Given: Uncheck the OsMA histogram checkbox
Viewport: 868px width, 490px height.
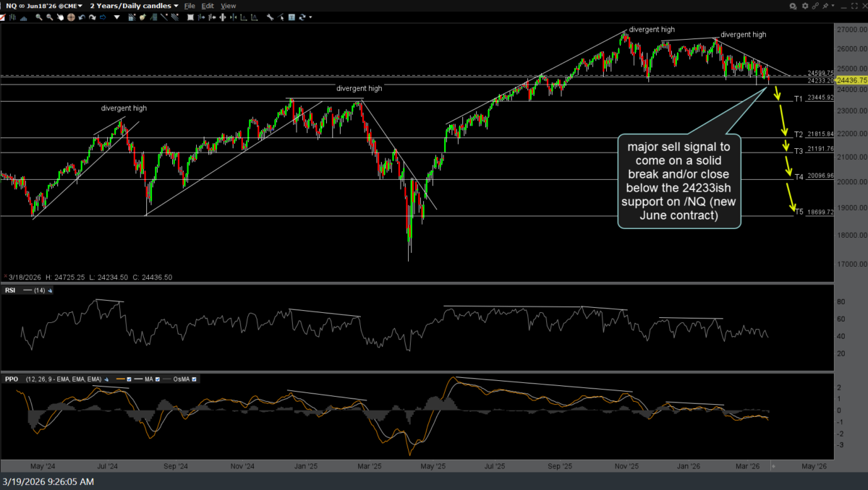Looking at the screenshot, I should click(x=194, y=379).
